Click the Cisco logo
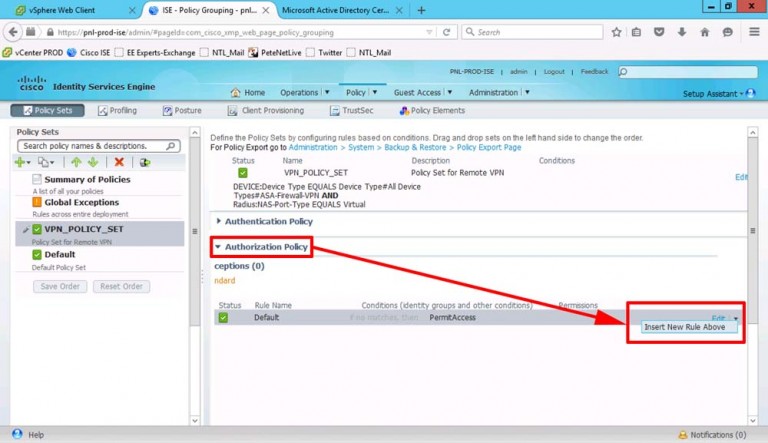Viewport: 768px width, 443px height. [x=31, y=83]
